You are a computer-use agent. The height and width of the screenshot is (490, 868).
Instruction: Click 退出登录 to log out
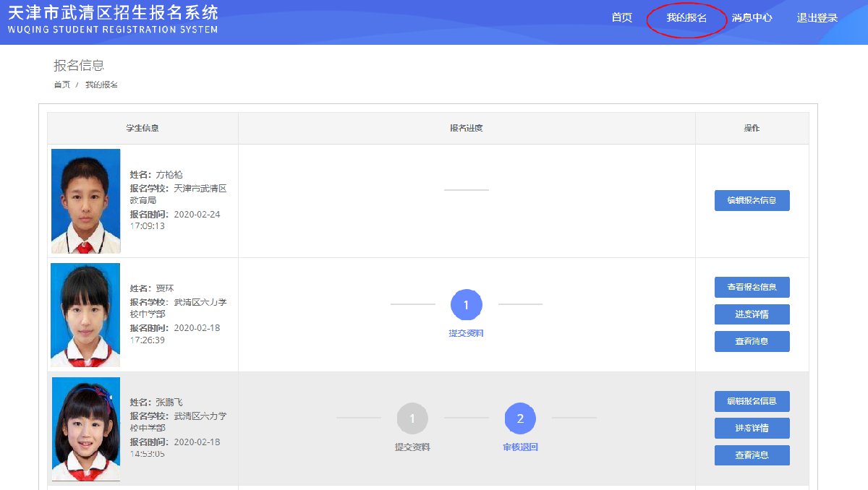point(817,18)
